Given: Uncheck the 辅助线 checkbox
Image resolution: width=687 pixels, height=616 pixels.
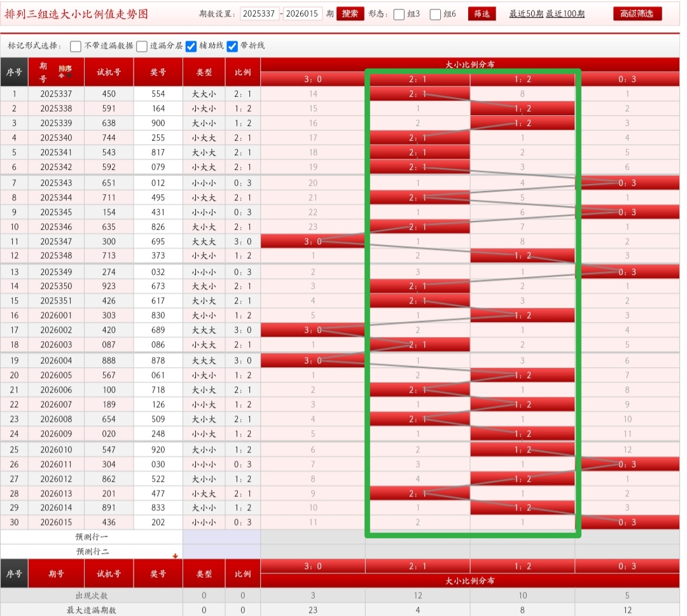Looking at the screenshot, I should [191, 46].
